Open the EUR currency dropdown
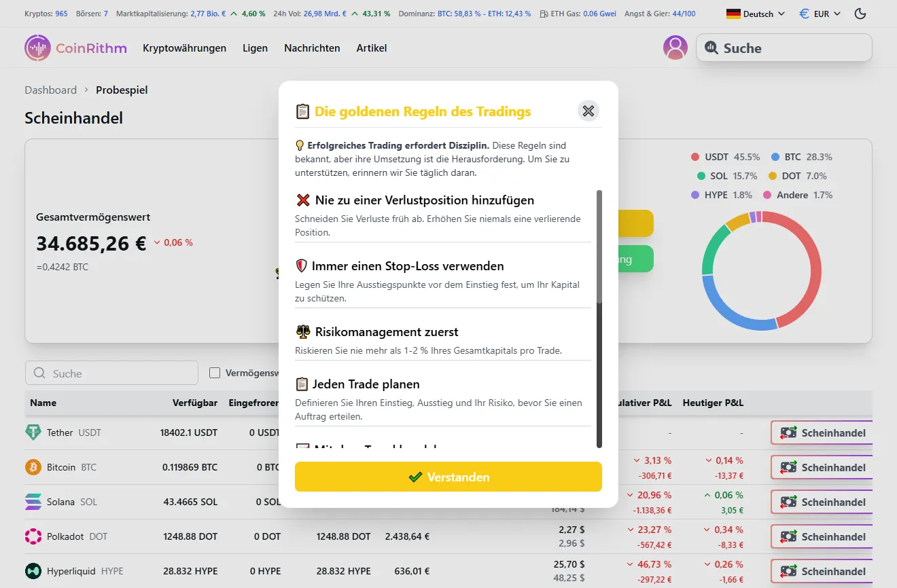The height and width of the screenshot is (588, 897). coord(820,13)
